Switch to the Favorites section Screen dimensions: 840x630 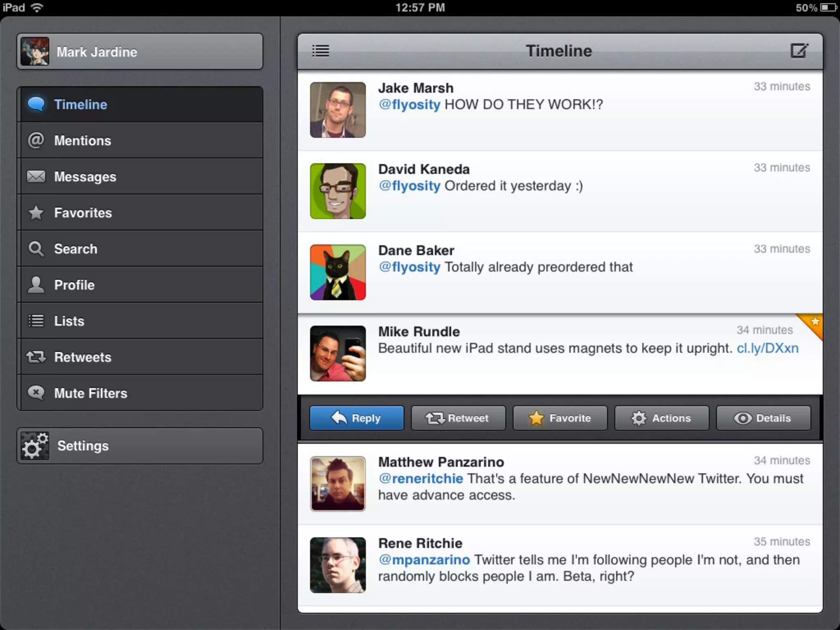click(140, 212)
